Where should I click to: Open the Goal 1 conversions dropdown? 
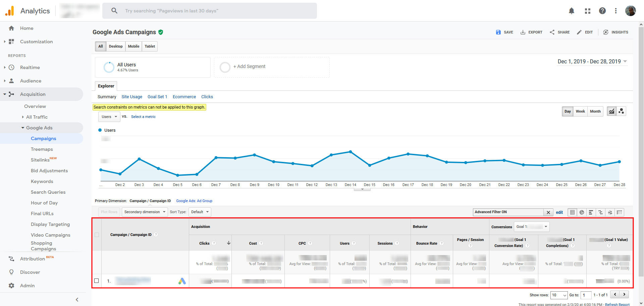click(x=532, y=227)
